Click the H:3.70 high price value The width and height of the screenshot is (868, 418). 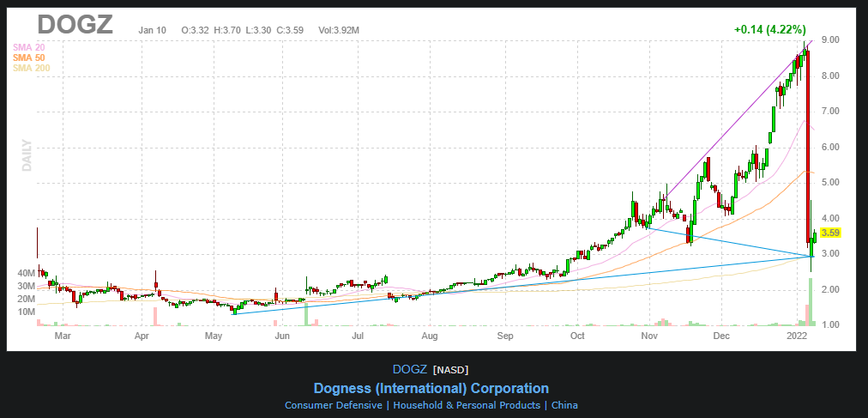227,30
